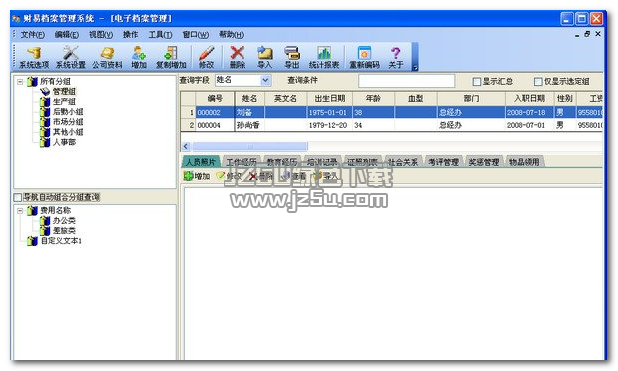Image resolution: width=618 pixels, height=371 pixels.
Task: Toggle 仅显示选定组 checkbox
Action: click(538, 82)
